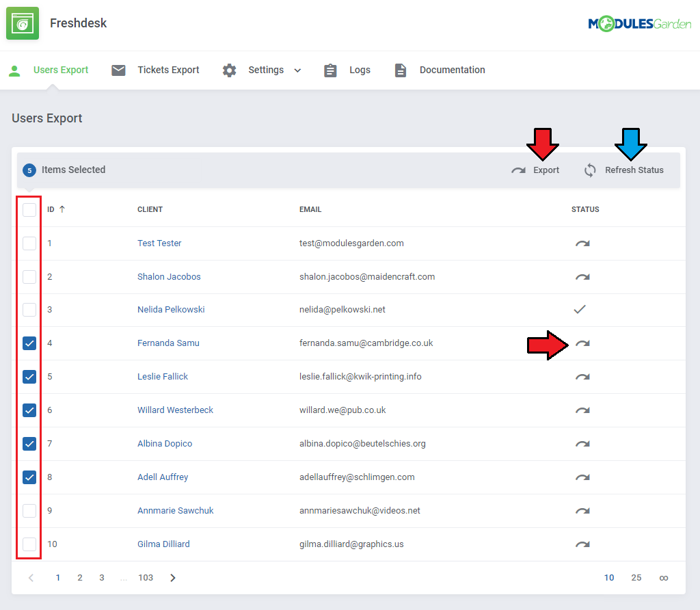Image resolution: width=700 pixels, height=610 pixels.
Task: Click export status icon for Albina Dopico
Action: coord(582,444)
